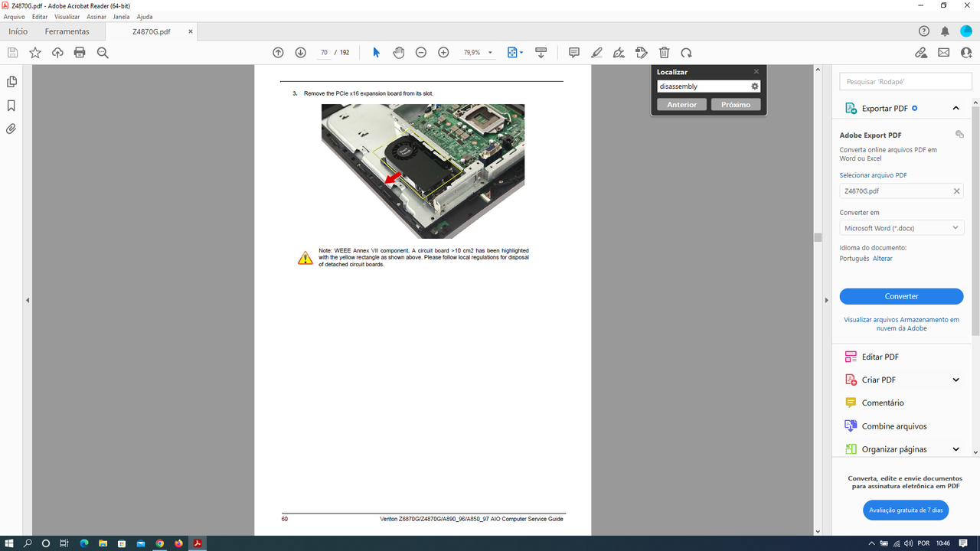Open the attachments paperclip panel
Viewport: 980px width, 551px height.
[11, 129]
